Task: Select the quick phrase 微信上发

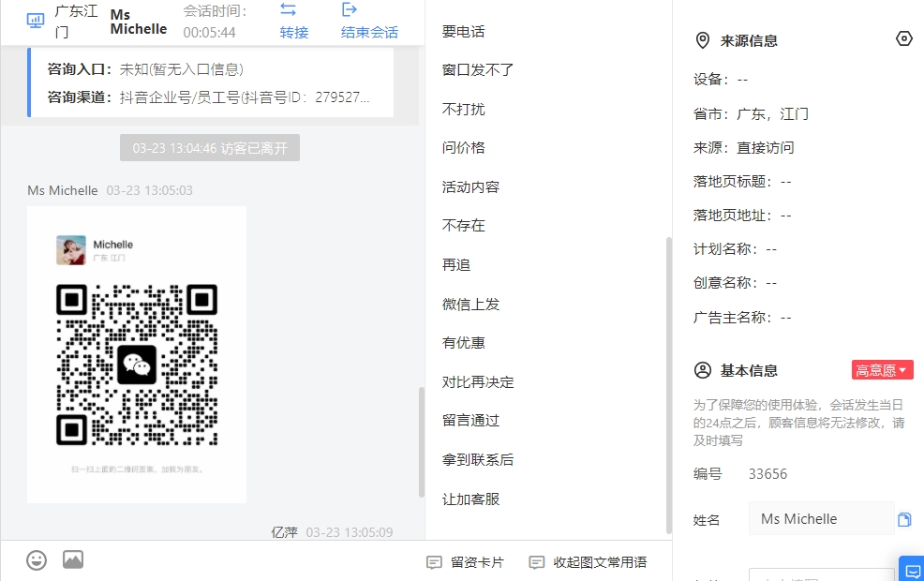Action: click(x=470, y=304)
